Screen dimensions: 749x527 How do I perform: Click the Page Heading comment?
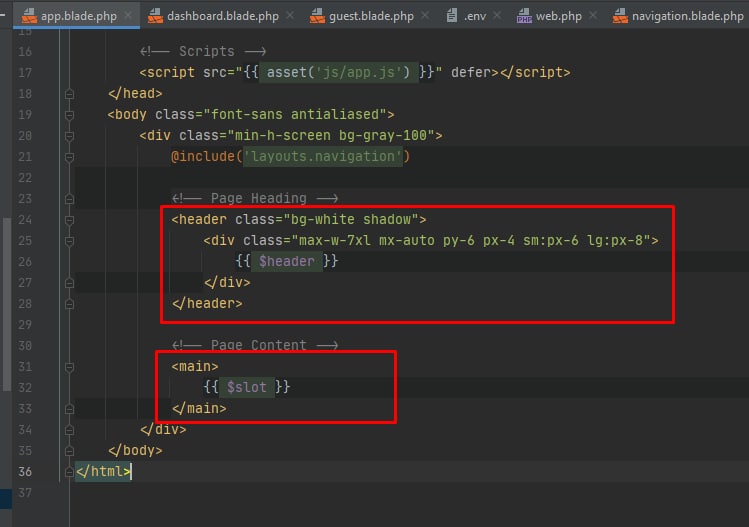(x=255, y=198)
